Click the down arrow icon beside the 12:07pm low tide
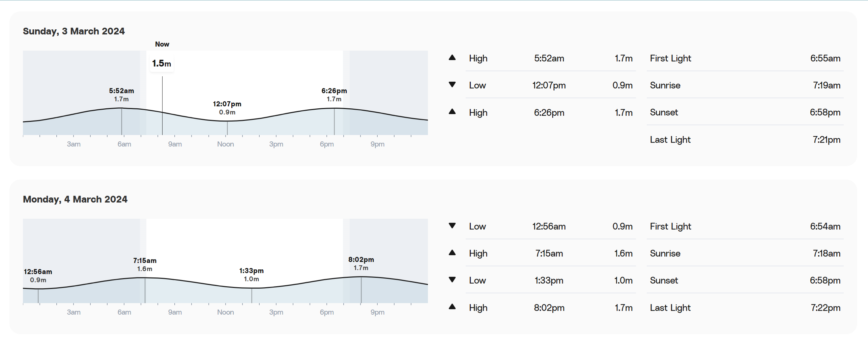Screen dimensions: 868x347 [x=452, y=85]
